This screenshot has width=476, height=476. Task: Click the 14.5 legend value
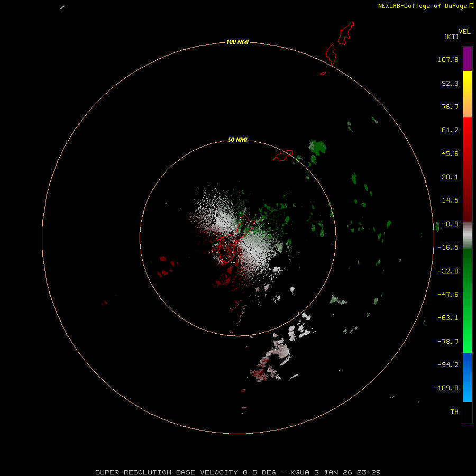450,200
